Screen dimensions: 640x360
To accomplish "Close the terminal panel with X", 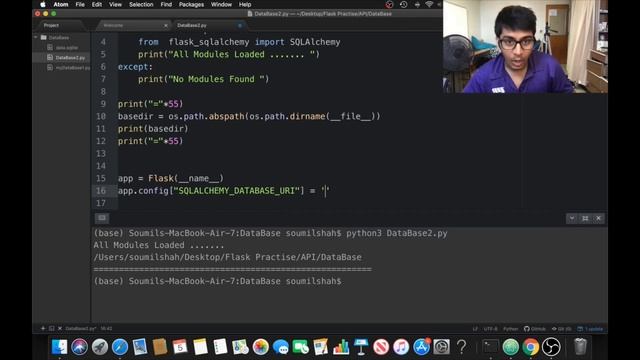I will [x=598, y=218].
